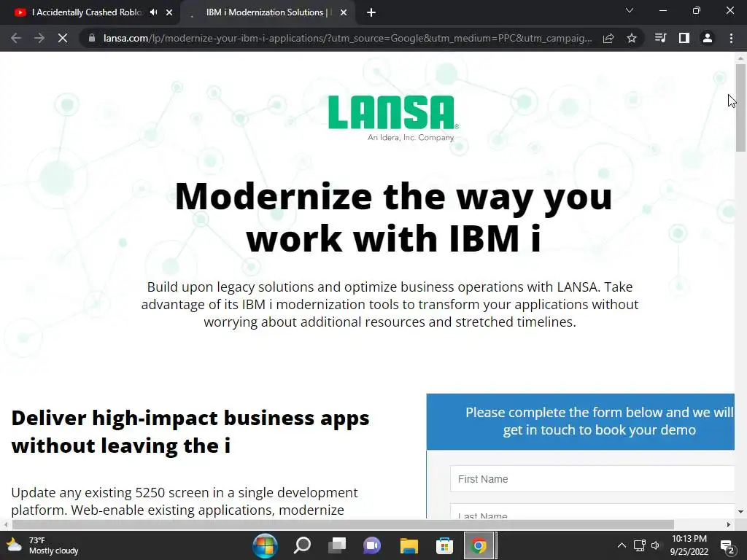Click the First Name field

(592, 478)
